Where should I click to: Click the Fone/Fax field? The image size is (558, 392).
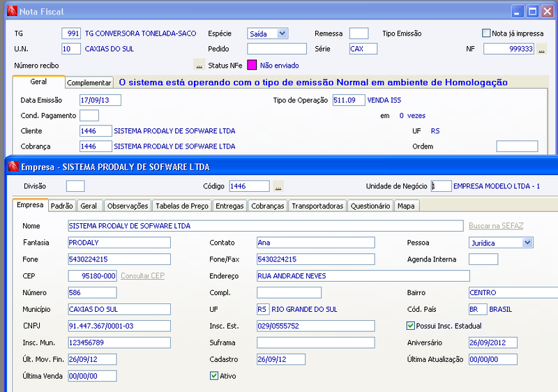[316, 259]
